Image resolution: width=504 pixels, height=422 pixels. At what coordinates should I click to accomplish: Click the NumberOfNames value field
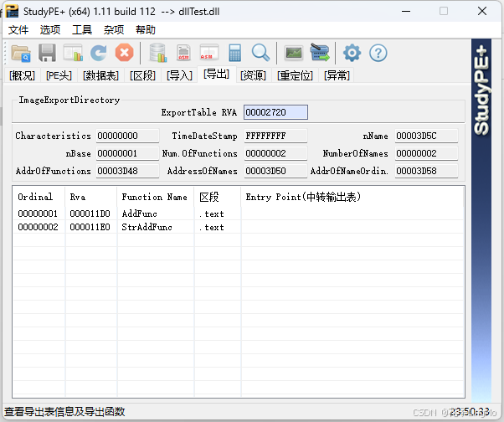click(x=426, y=153)
